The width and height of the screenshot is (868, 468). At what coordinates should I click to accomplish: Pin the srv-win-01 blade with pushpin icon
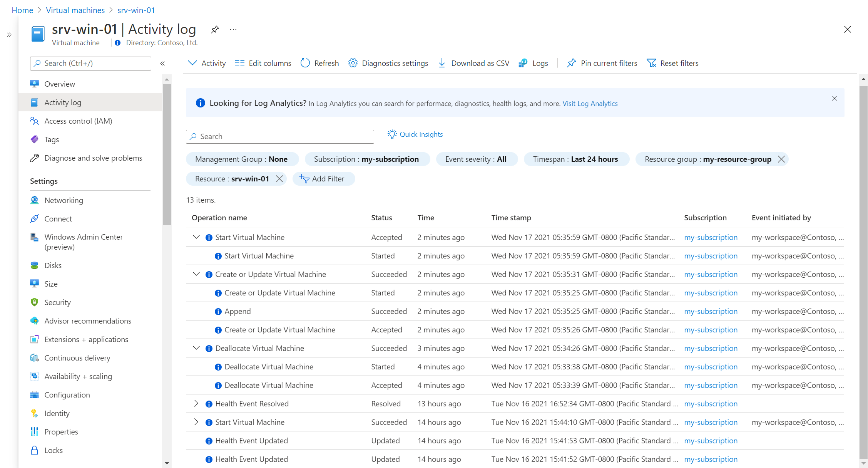coord(215,29)
